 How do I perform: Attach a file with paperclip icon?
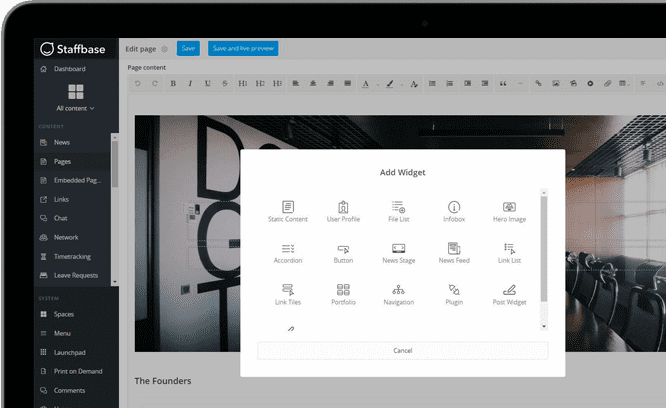[607, 84]
